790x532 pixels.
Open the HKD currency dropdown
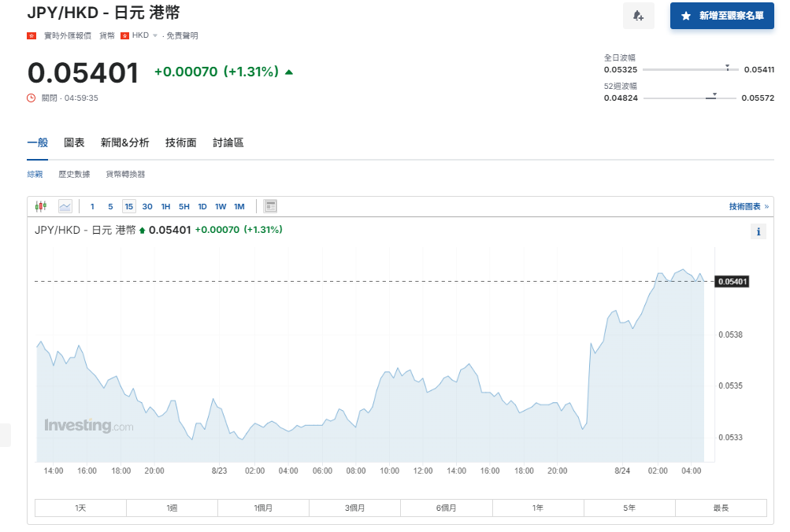tap(154, 35)
